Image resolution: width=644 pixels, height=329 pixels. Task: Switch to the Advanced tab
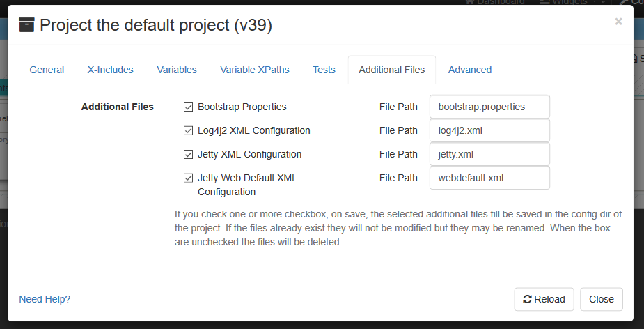tap(470, 70)
